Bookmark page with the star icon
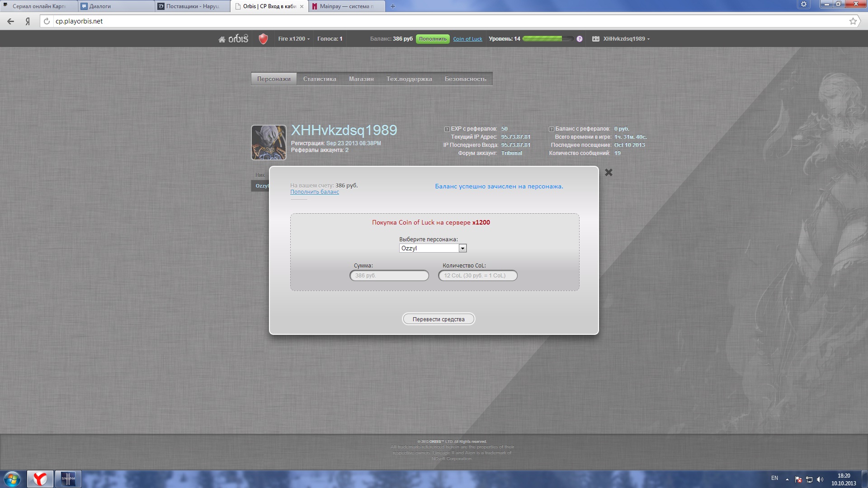Image resolution: width=868 pixels, height=488 pixels. [x=853, y=21]
